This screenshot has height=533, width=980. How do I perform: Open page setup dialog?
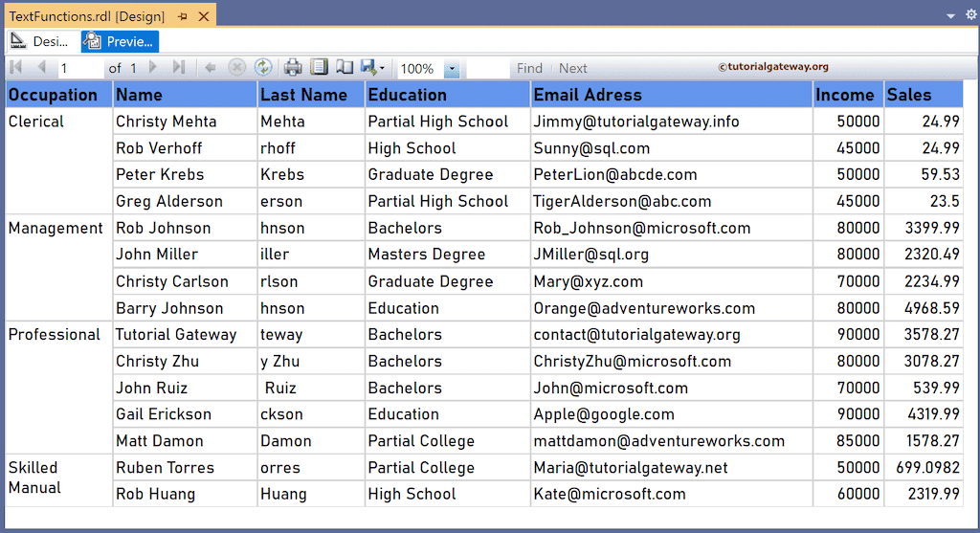pos(345,68)
